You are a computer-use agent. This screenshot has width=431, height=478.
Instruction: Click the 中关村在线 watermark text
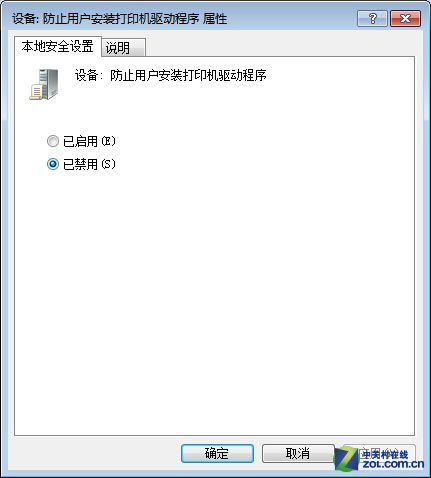click(385, 454)
